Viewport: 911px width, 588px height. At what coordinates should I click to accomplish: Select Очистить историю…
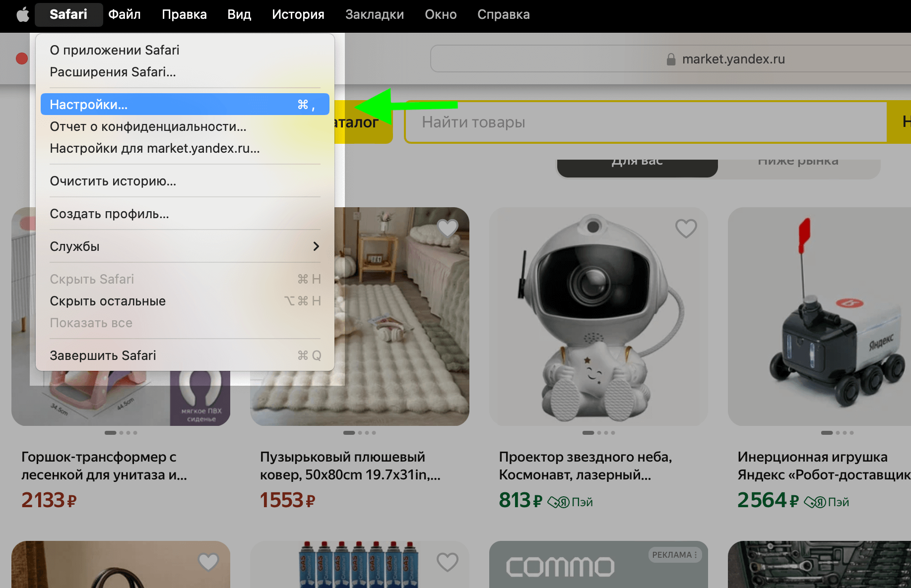click(x=185, y=181)
